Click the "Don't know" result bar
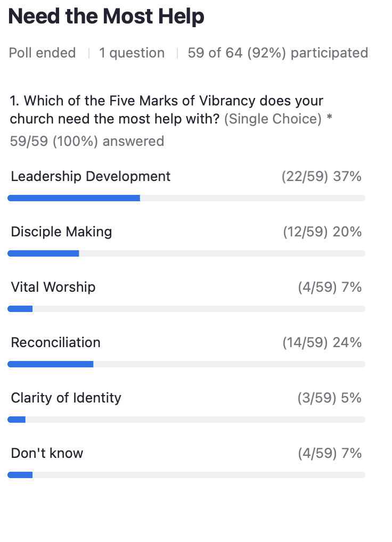 pos(186,475)
